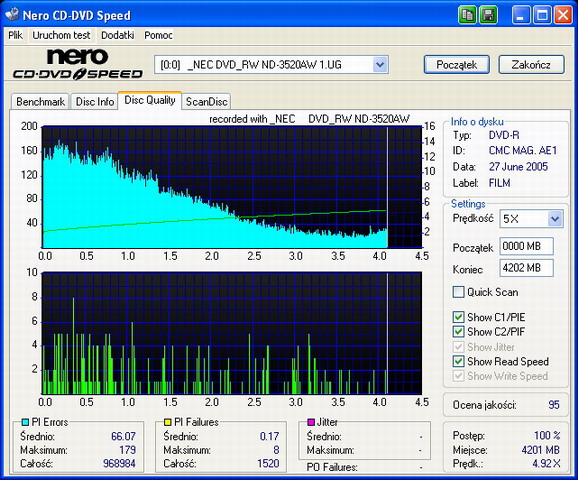Click the Początek start button
This screenshot has width=578, height=480.
click(457, 65)
